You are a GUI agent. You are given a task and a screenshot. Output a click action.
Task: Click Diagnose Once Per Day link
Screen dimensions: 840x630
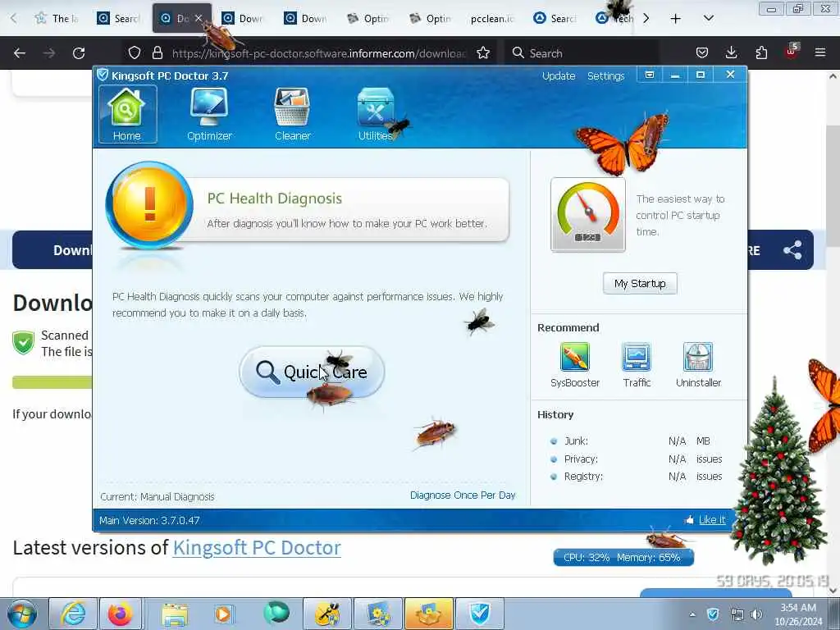(463, 495)
